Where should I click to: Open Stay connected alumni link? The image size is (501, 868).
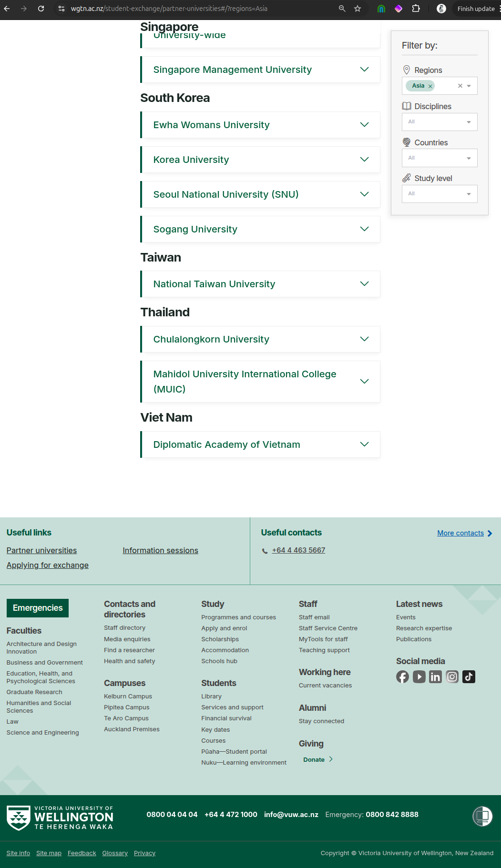coord(321,721)
